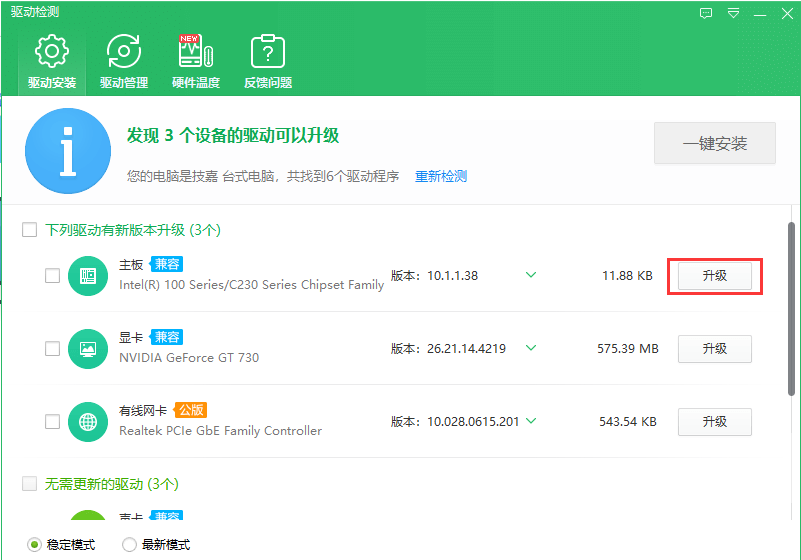This screenshot has width=801, height=560.
Task: Click the 重新检测 link
Action: 441,176
